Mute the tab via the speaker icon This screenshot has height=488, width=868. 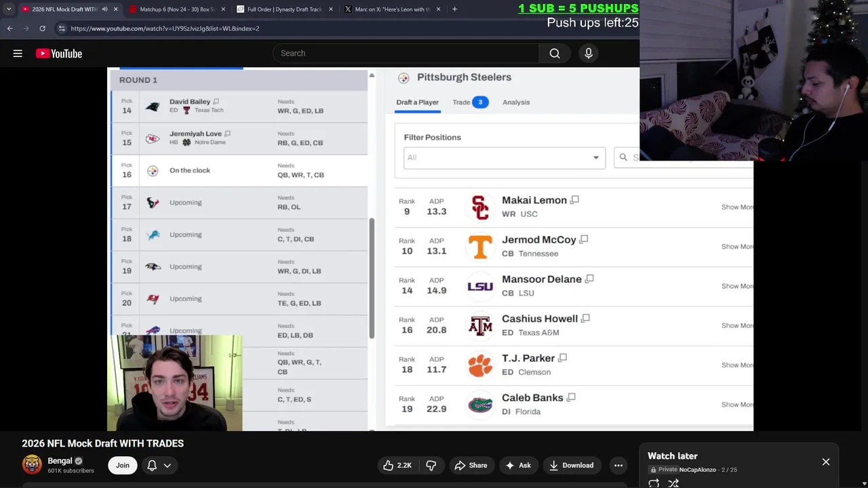click(104, 9)
